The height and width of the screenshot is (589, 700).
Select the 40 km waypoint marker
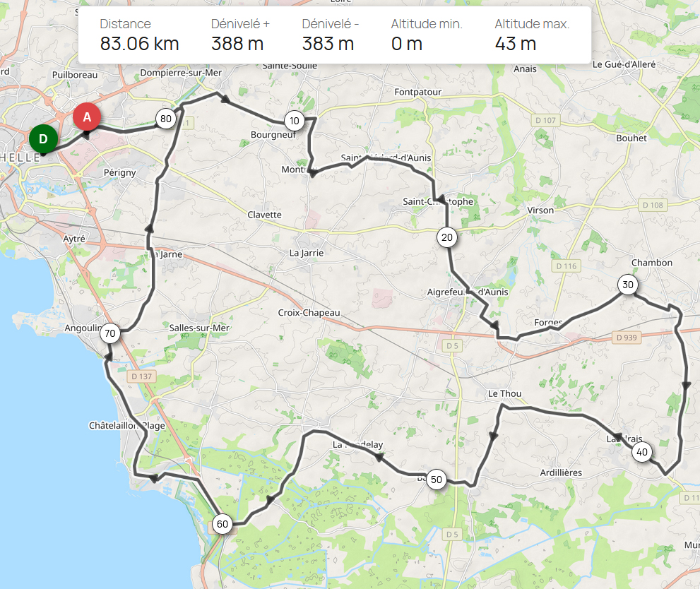[x=642, y=452]
